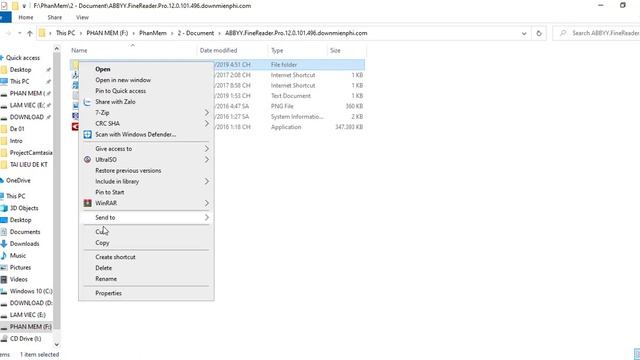This screenshot has height=360, width=640.
Task: Open De 01 folder in Quick access
Action: (x=17, y=129)
